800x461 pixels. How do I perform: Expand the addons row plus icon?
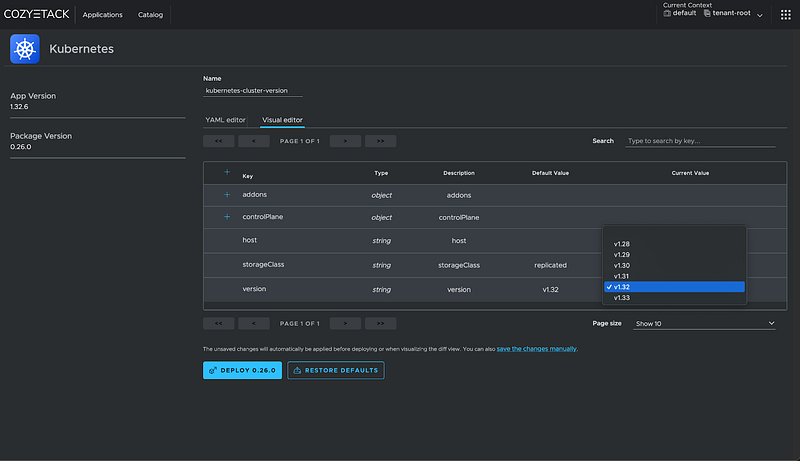227,194
